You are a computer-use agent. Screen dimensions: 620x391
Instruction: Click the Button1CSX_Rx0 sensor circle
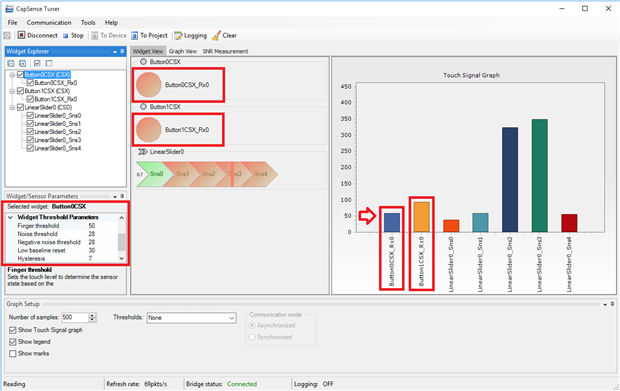pyautogui.click(x=149, y=129)
